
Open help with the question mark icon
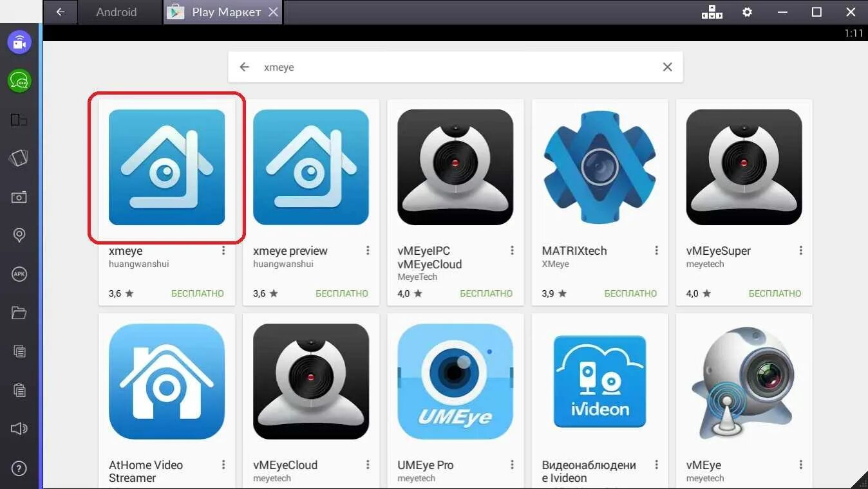[19, 468]
